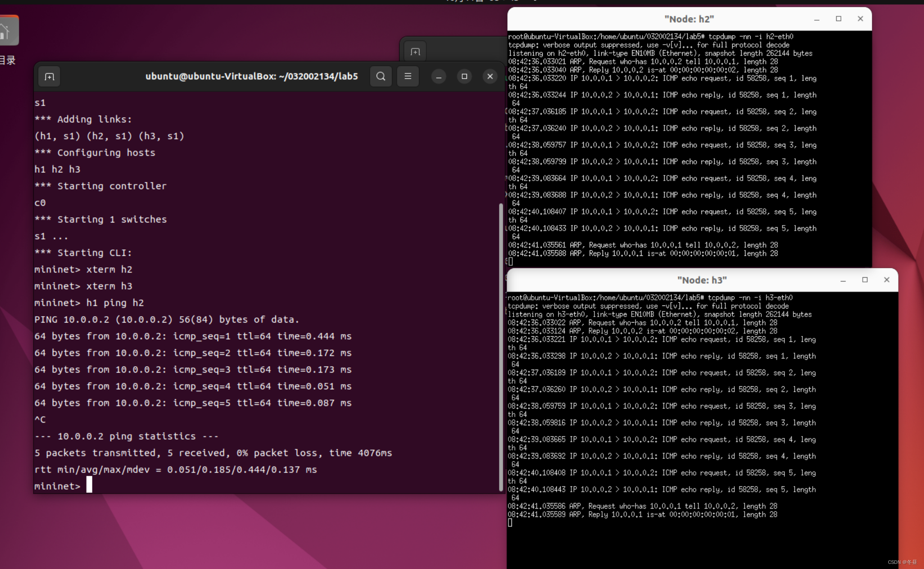This screenshot has width=924, height=569.
Task: Maximize the "Node: h3" window
Action: pos(865,280)
